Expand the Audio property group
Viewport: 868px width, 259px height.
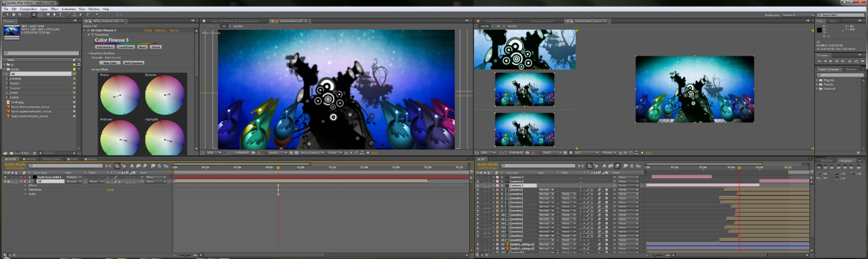(25, 194)
